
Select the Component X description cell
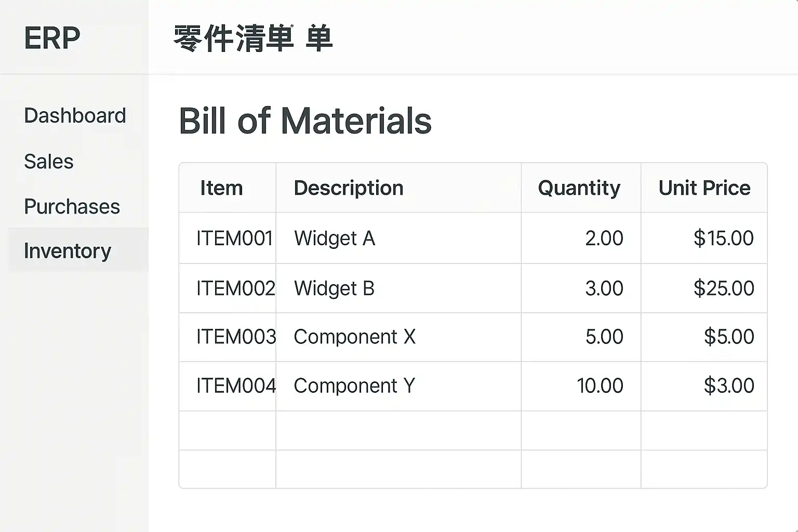click(x=354, y=337)
